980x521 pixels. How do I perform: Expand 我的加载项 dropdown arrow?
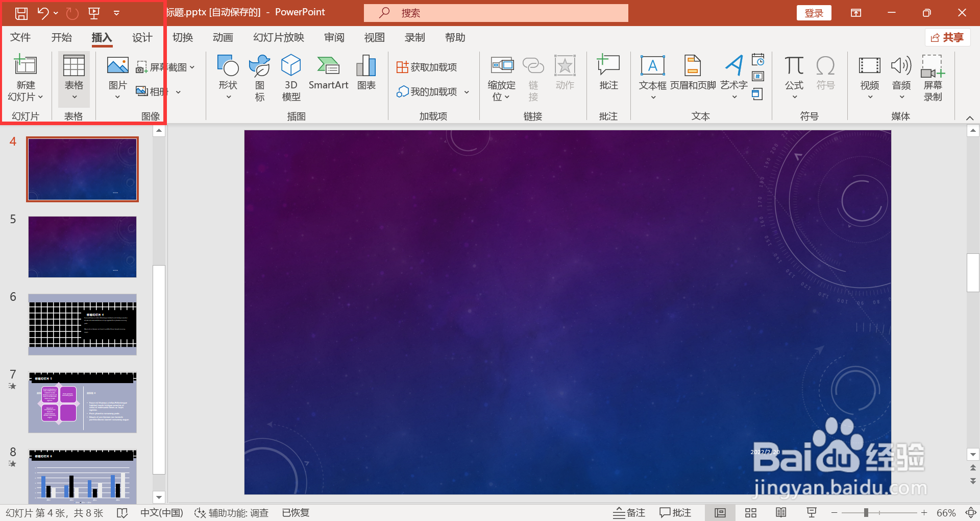tap(467, 92)
